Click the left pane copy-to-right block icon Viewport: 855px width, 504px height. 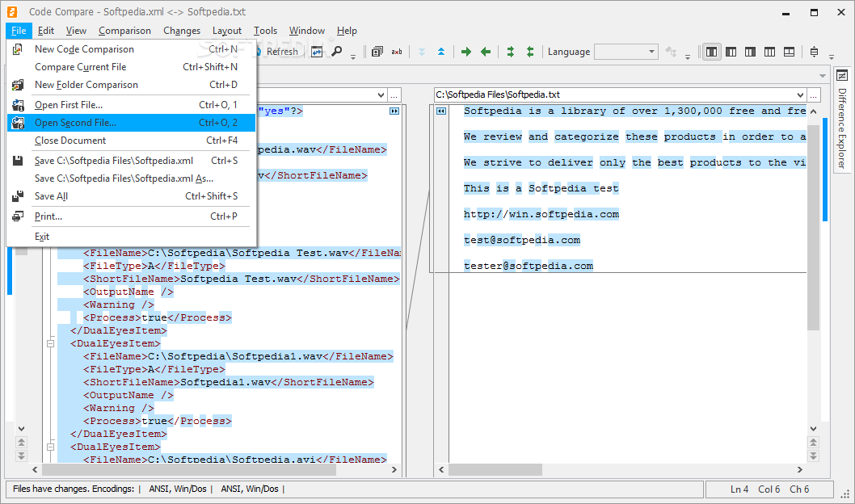click(x=394, y=111)
